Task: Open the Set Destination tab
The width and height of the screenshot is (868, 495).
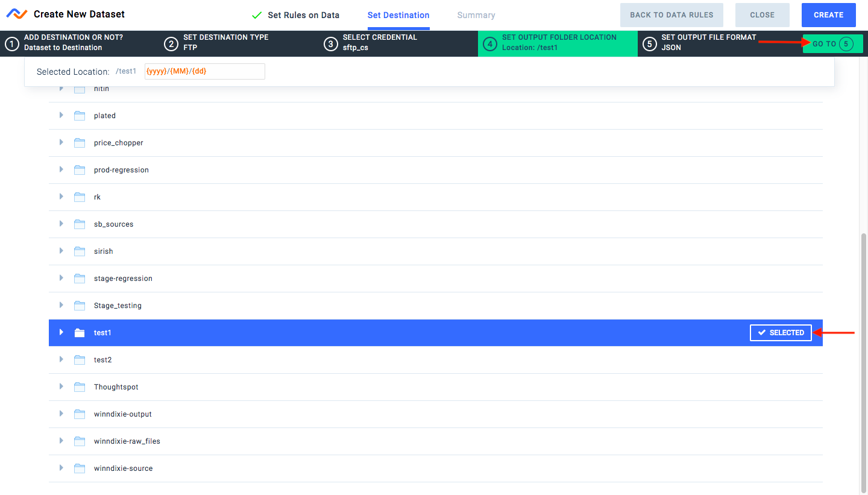Action: click(x=398, y=15)
